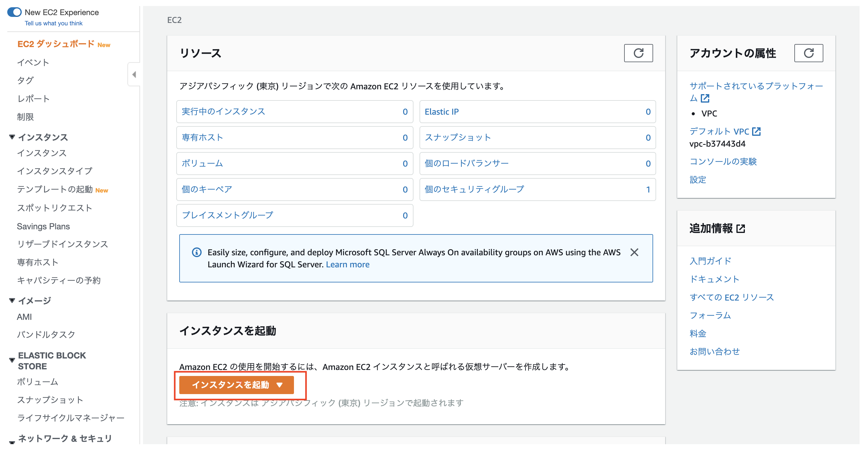The height and width of the screenshot is (449, 868).
Task: Open EC2 ダッシュボード
Action: (55, 44)
